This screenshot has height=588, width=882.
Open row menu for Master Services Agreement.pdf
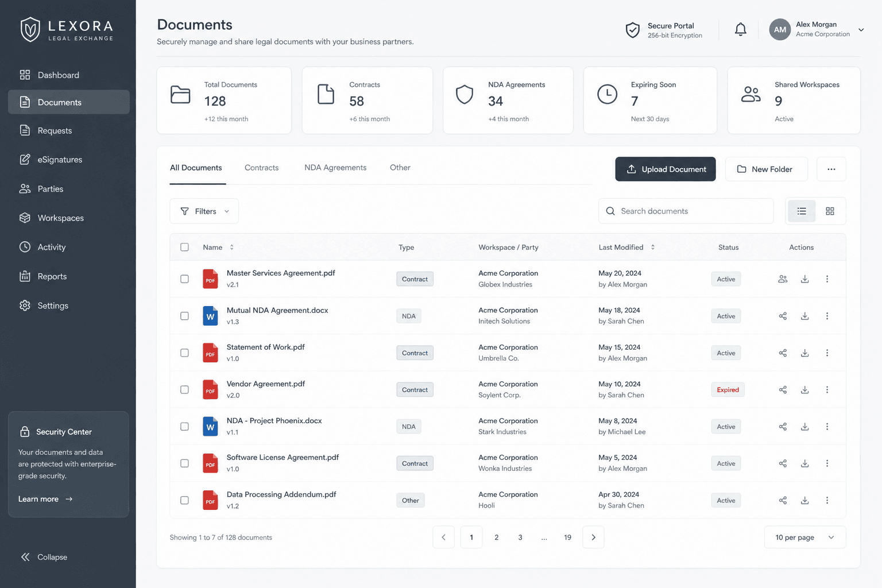coord(827,279)
